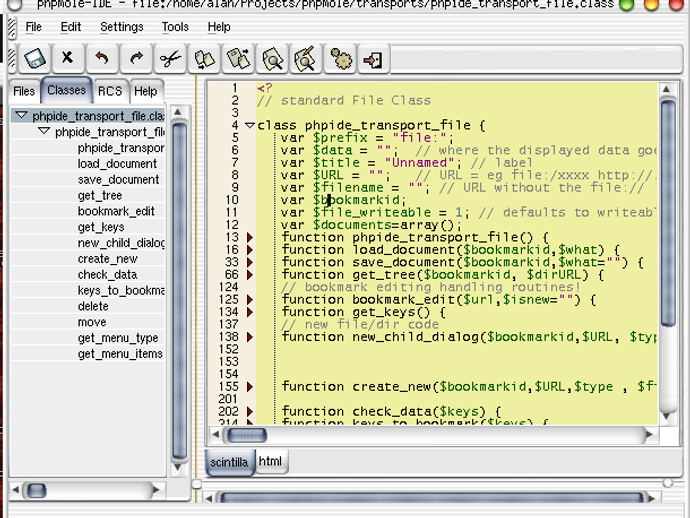Click the class tree vertical scrollbar thumb
Image resolution: width=690 pixels, height=518 pixels.
click(x=179, y=291)
